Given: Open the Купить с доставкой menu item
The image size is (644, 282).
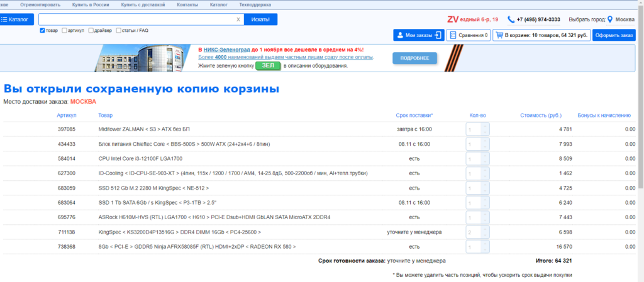Looking at the screenshot, I should tap(143, 5).
